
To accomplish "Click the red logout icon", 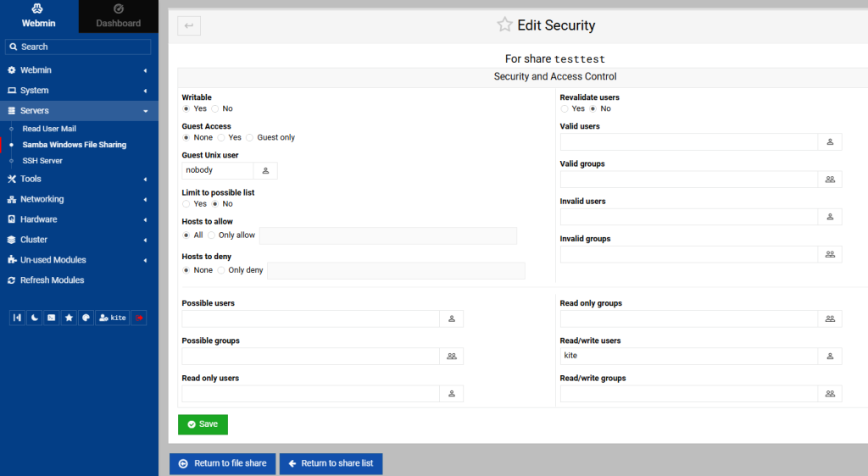I will click(x=139, y=318).
